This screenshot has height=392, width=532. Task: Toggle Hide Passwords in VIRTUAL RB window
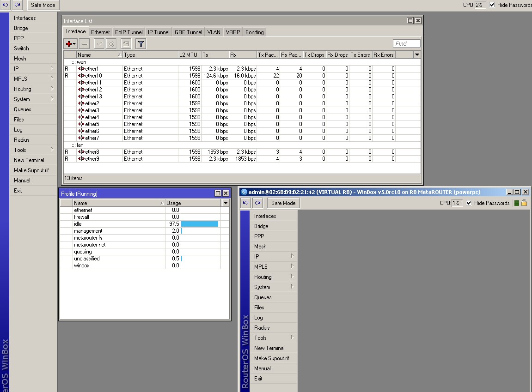click(469, 203)
